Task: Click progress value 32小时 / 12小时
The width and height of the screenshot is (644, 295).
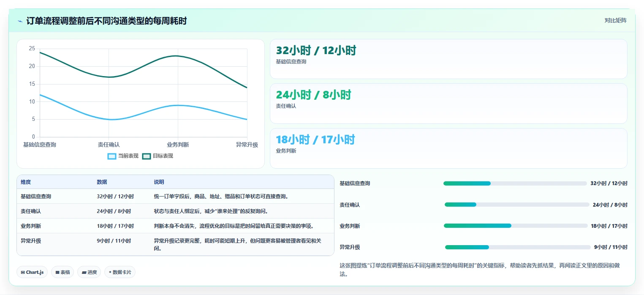Action: pos(609,183)
